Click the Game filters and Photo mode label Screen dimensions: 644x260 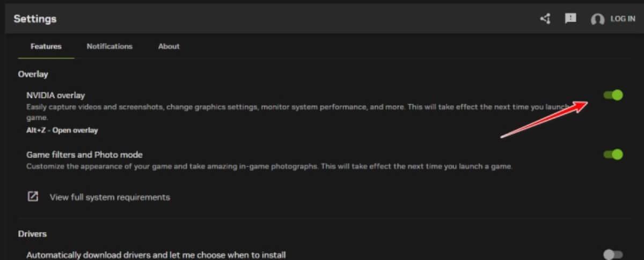click(x=84, y=155)
